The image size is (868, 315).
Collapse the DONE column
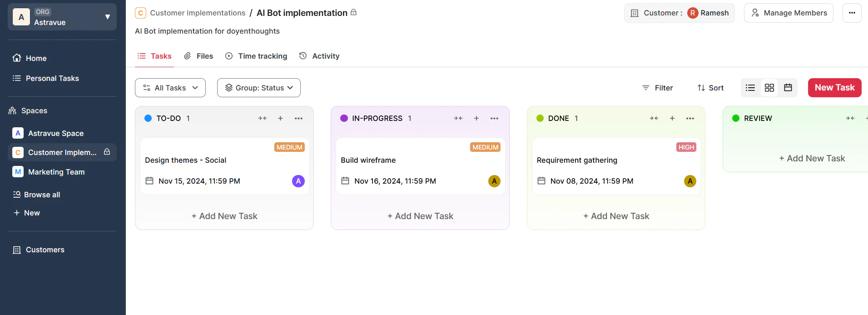[654, 118]
